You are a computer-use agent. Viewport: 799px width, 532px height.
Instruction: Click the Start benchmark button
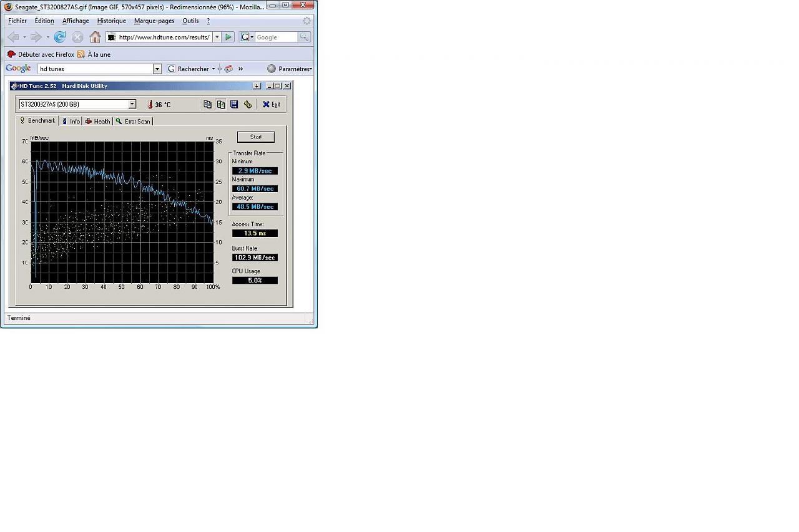tap(256, 137)
